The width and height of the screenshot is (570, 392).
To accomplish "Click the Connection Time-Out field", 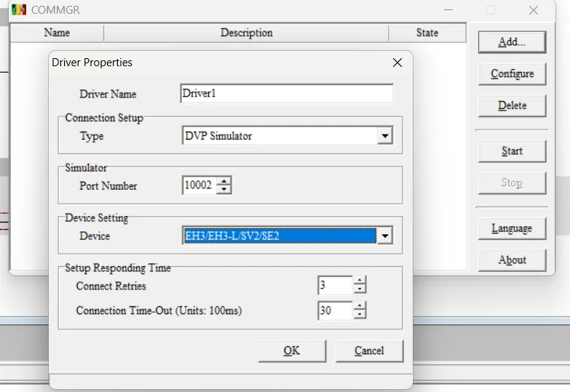I will point(335,311).
